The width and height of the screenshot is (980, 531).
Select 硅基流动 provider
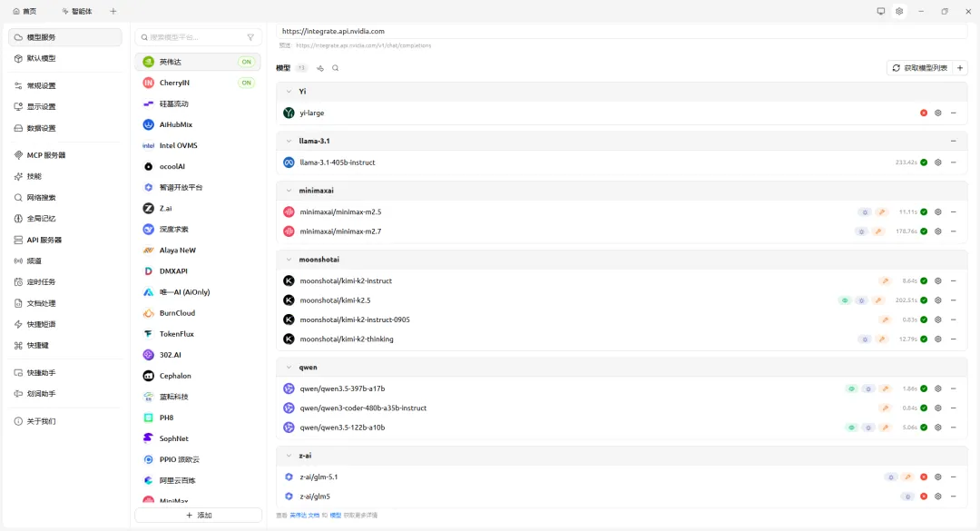click(198, 103)
